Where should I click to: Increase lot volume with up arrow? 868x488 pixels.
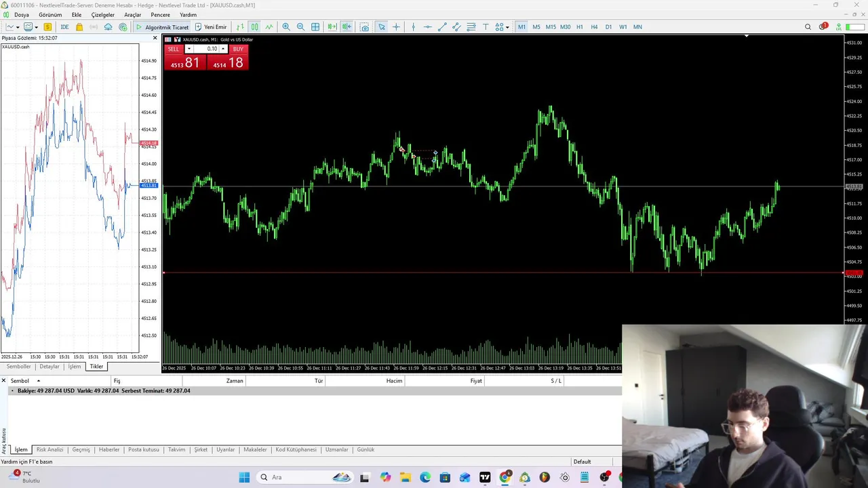click(x=223, y=49)
